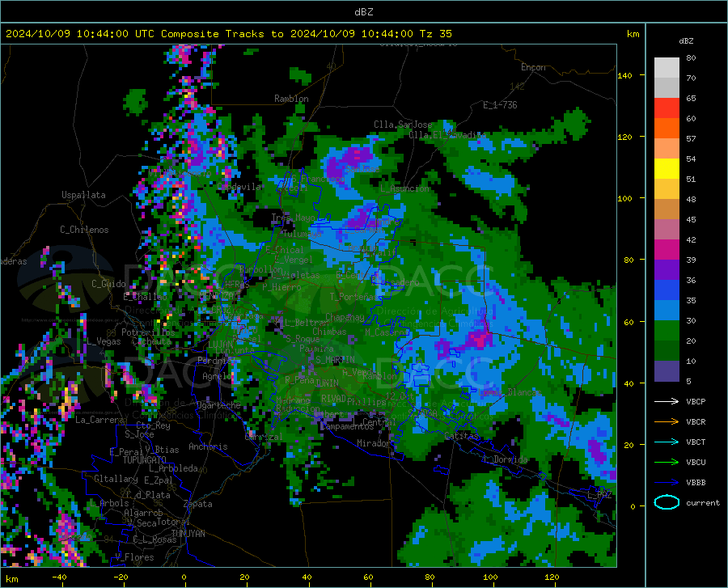Click the blue VBBB arrow legend icon
The image size is (728, 588).
[667, 482]
